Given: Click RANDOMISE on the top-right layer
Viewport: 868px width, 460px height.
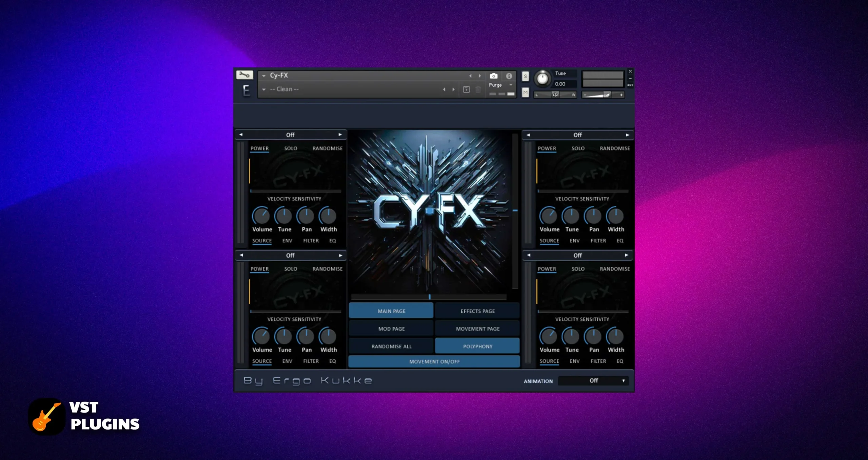Looking at the screenshot, I should pyautogui.click(x=615, y=148).
